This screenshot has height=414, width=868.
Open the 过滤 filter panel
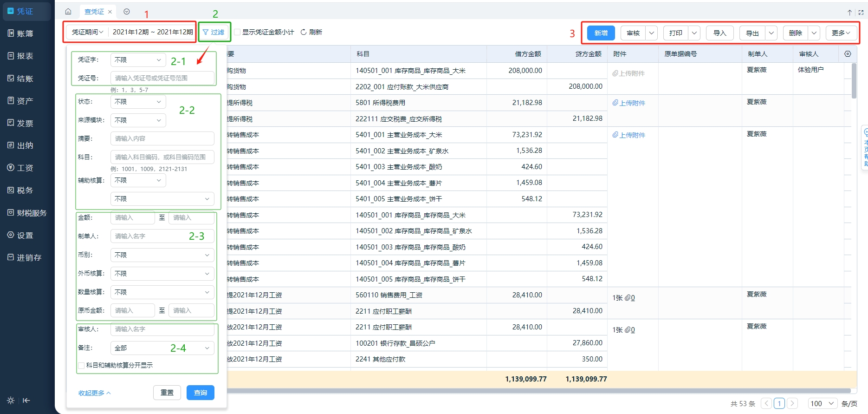coord(214,32)
